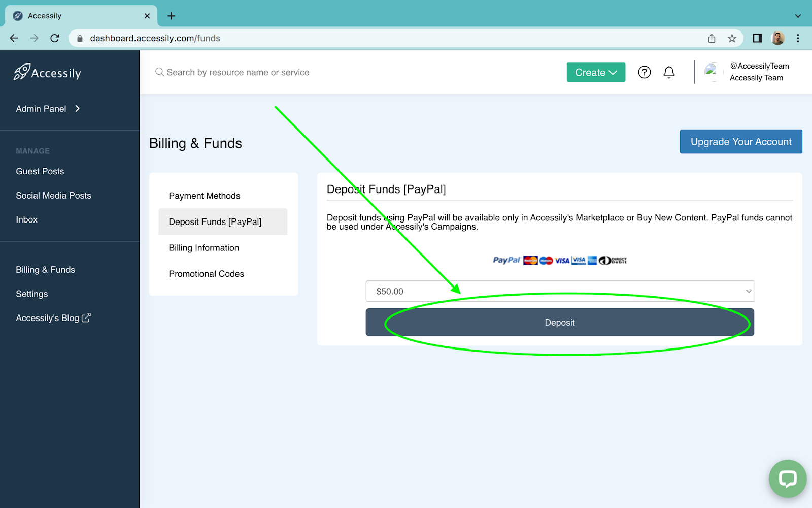812x508 pixels.
Task: Open the Create dropdown button
Action: click(x=596, y=72)
